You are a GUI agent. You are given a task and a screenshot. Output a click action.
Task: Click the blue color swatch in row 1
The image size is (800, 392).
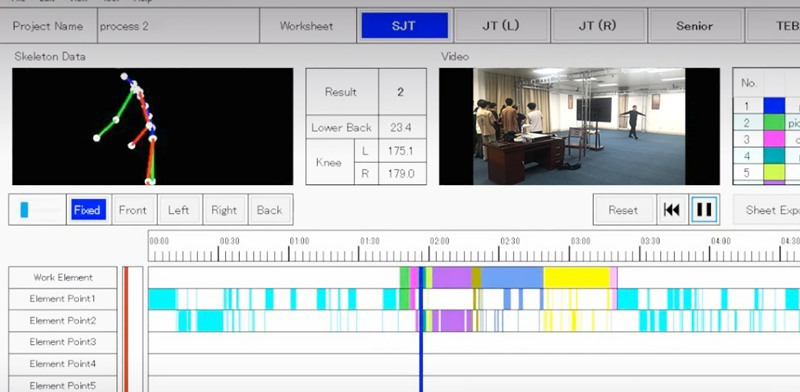click(774, 106)
